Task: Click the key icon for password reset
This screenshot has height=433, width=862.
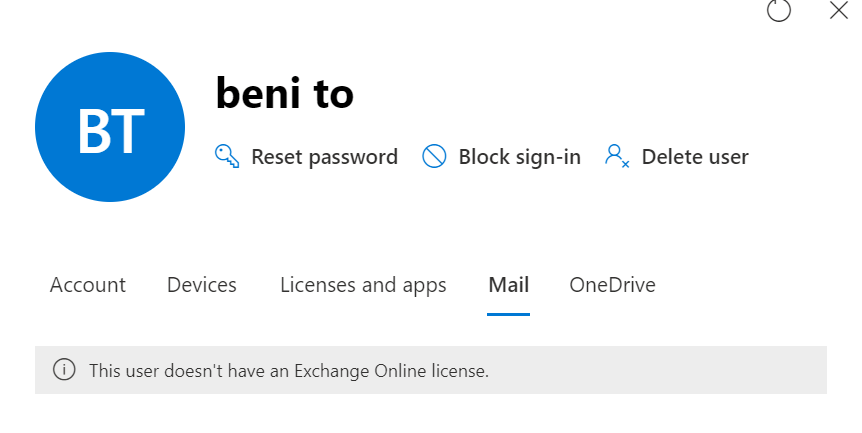Action: point(227,157)
